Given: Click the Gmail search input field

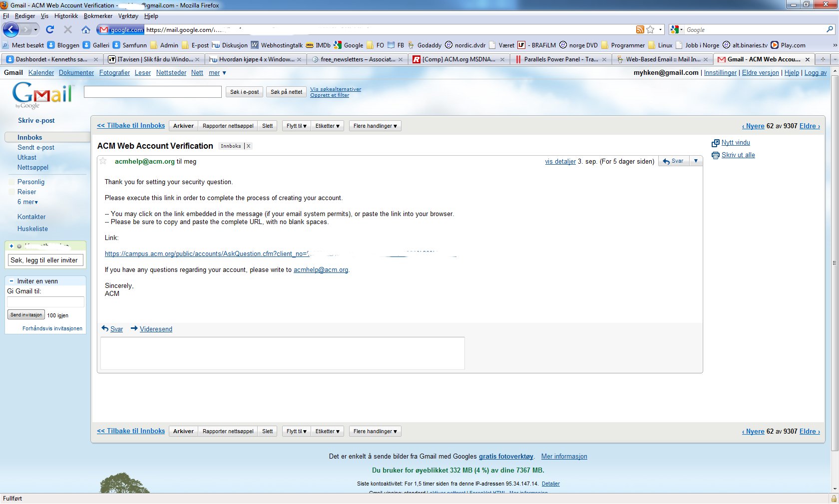Looking at the screenshot, I should pos(153,92).
